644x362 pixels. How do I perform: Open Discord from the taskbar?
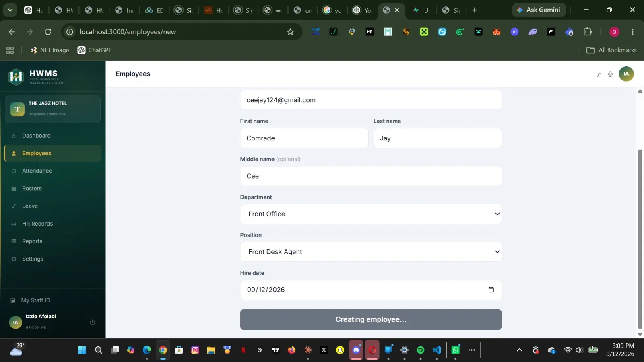click(356, 350)
